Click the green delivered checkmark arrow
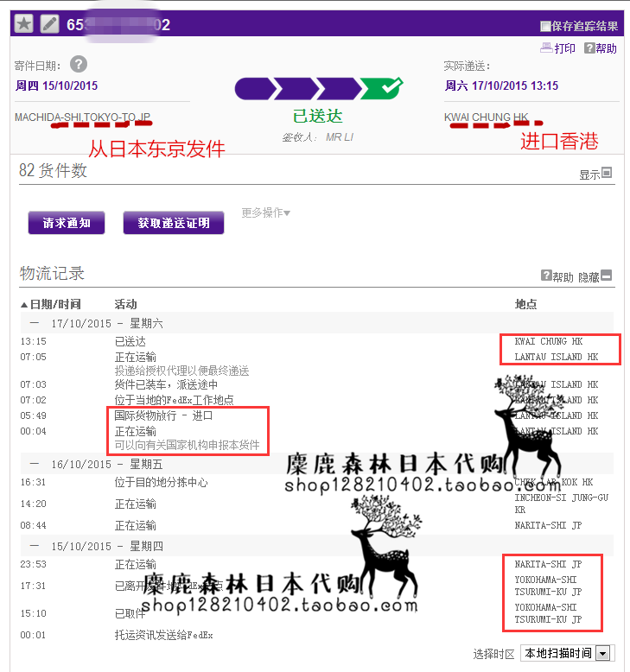Screen dimensions: 630x672 380,88
